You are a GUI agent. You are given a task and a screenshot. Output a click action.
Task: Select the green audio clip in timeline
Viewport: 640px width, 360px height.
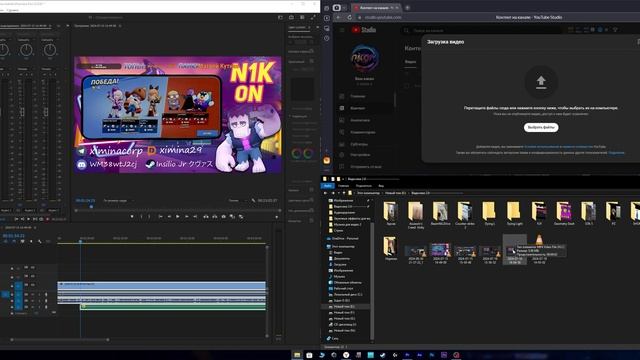pyautogui.click(x=173, y=306)
